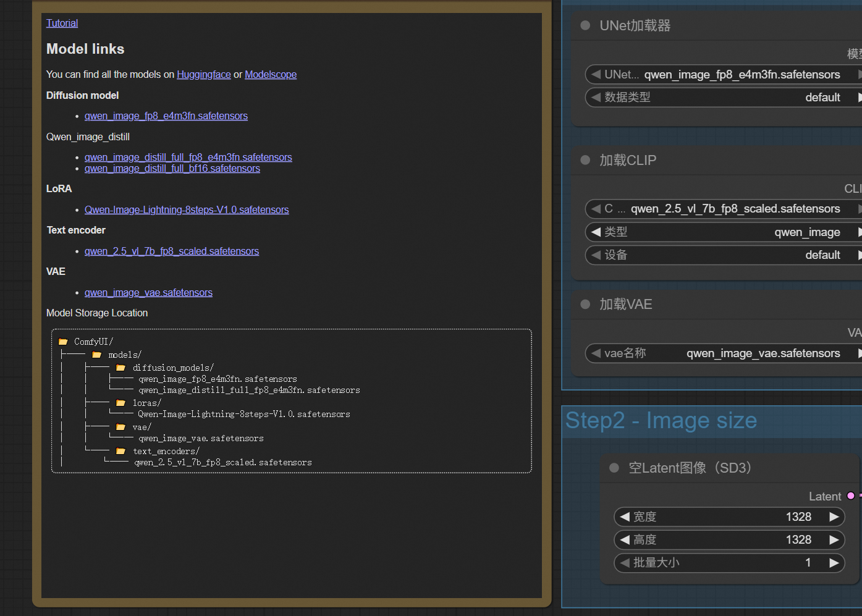This screenshot has height=616, width=862.
Task: Click the 加载VAE node title
Action: pyautogui.click(x=625, y=304)
